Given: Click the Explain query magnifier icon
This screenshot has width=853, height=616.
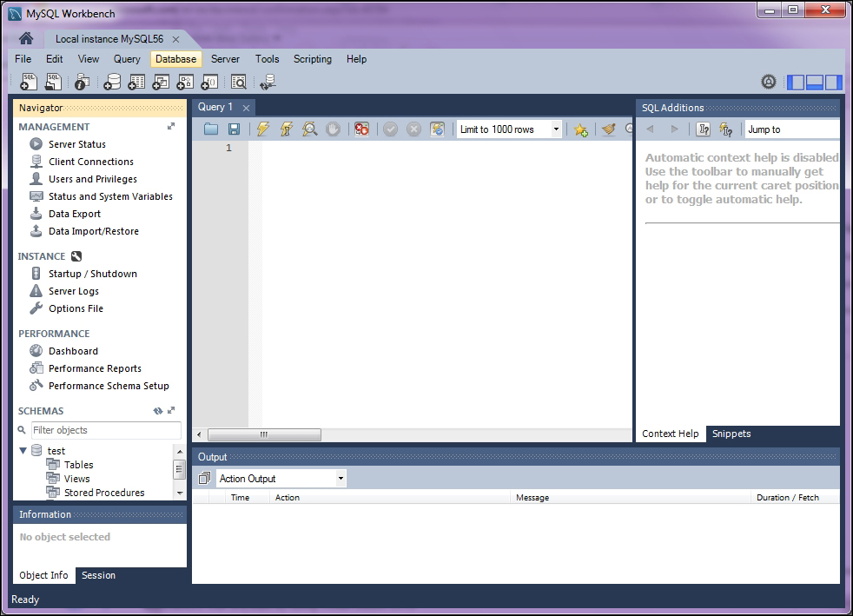Looking at the screenshot, I should [x=309, y=129].
